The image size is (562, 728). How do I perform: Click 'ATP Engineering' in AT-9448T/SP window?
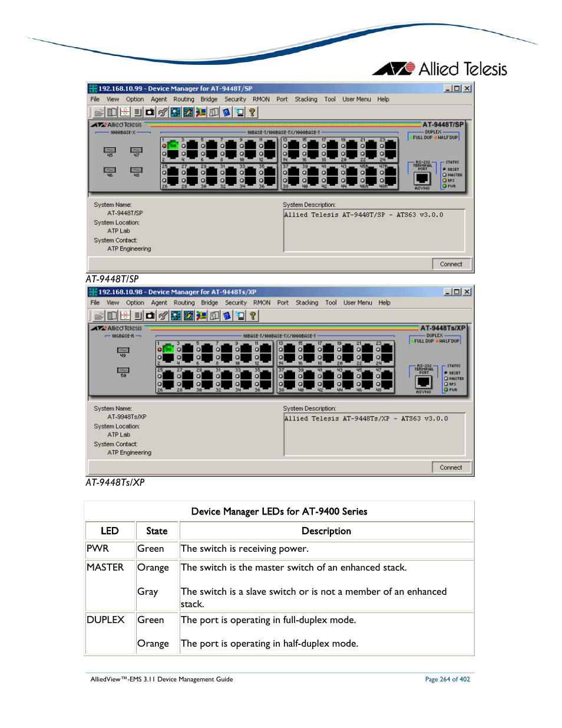[129, 249]
